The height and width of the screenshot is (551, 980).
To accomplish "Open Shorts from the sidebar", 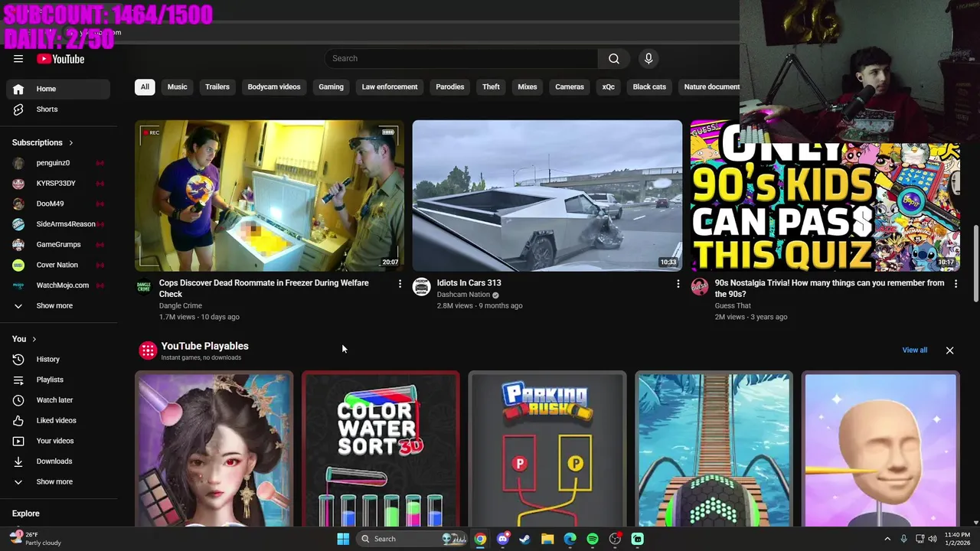I will pyautogui.click(x=58, y=109).
